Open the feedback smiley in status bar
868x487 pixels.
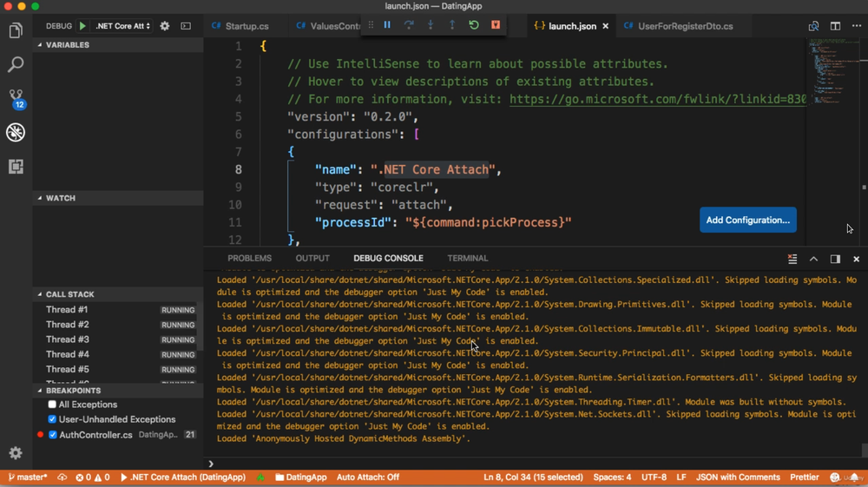click(x=835, y=477)
